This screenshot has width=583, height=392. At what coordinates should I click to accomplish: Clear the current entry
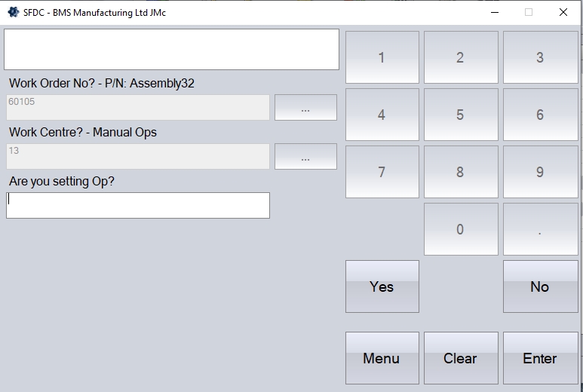460,358
